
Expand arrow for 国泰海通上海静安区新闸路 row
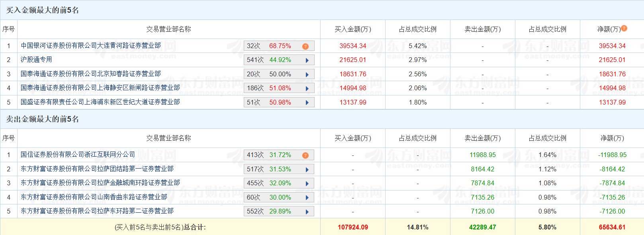(307, 88)
